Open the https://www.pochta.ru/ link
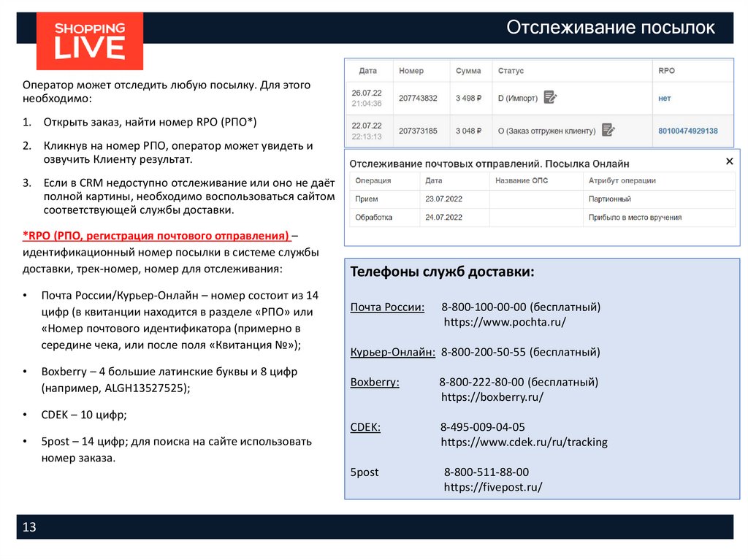 (x=505, y=322)
